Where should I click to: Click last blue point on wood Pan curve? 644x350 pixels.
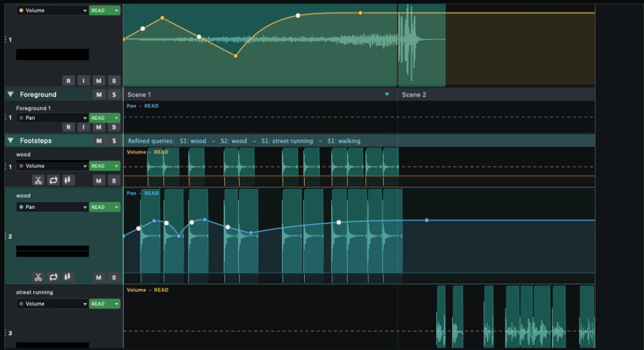pos(427,221)
